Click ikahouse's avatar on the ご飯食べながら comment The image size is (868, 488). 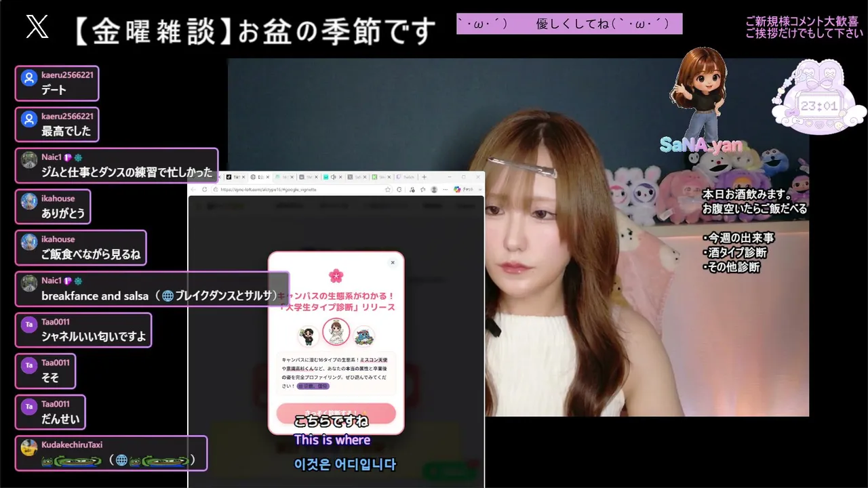(x=29, y=241)
